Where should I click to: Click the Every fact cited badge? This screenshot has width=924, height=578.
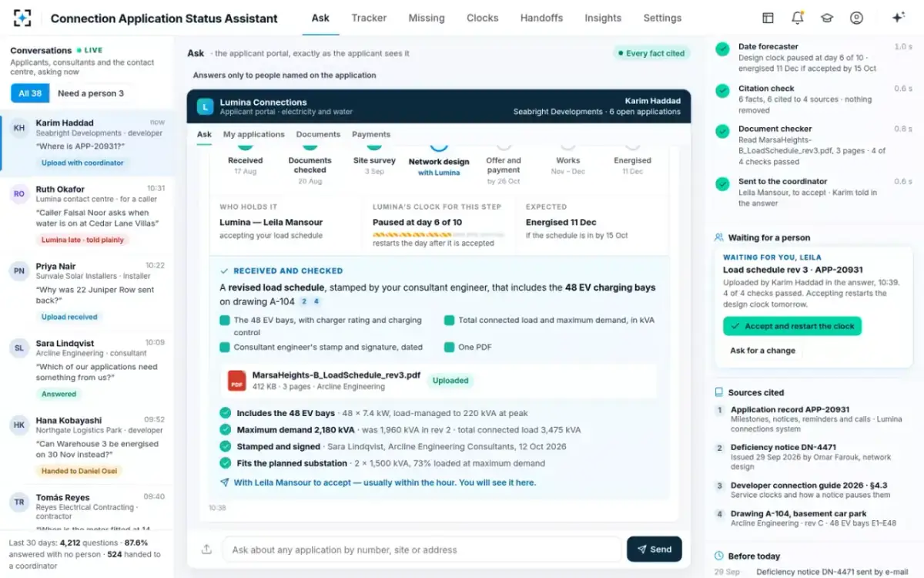(651, 53)
